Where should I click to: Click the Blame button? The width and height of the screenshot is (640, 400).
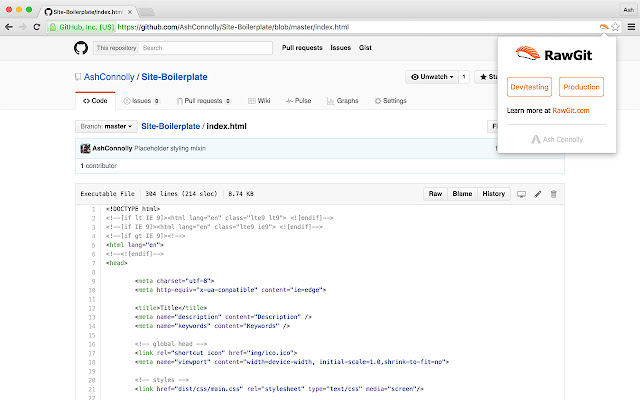pyautogui.click(x=462, y=194)
